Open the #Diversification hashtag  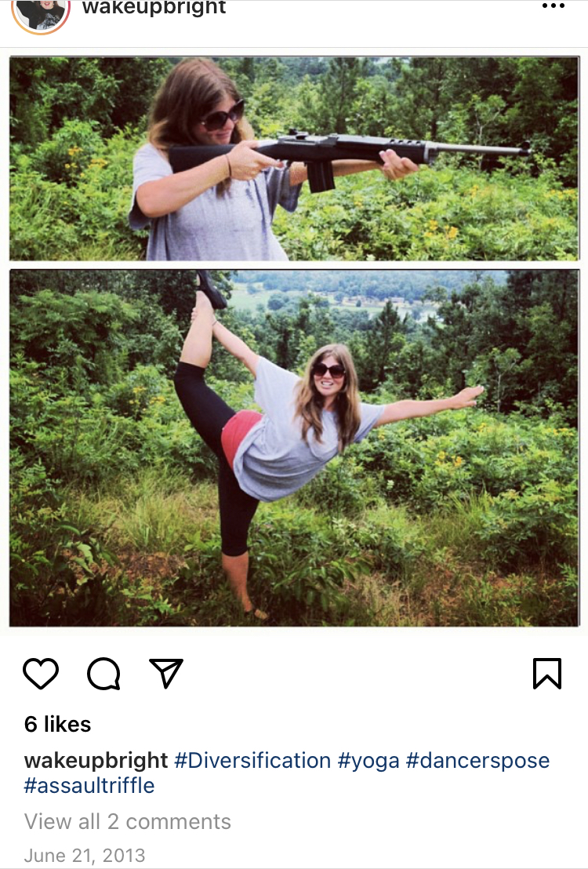click(x=252, y=761)
